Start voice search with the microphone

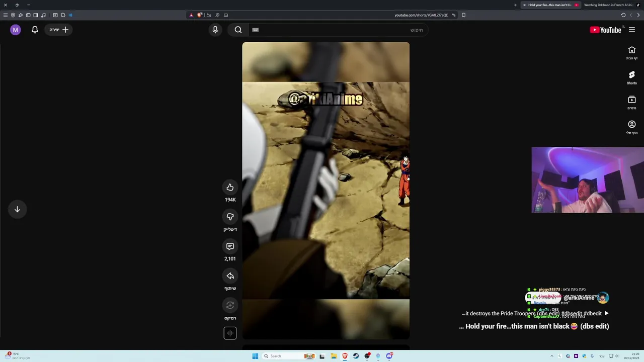coord(215,30)
